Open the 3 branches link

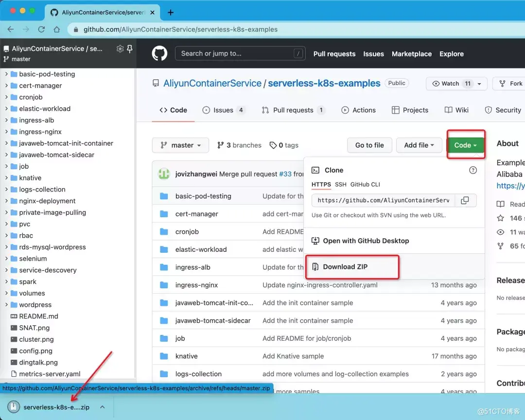(x=239, y=145)
